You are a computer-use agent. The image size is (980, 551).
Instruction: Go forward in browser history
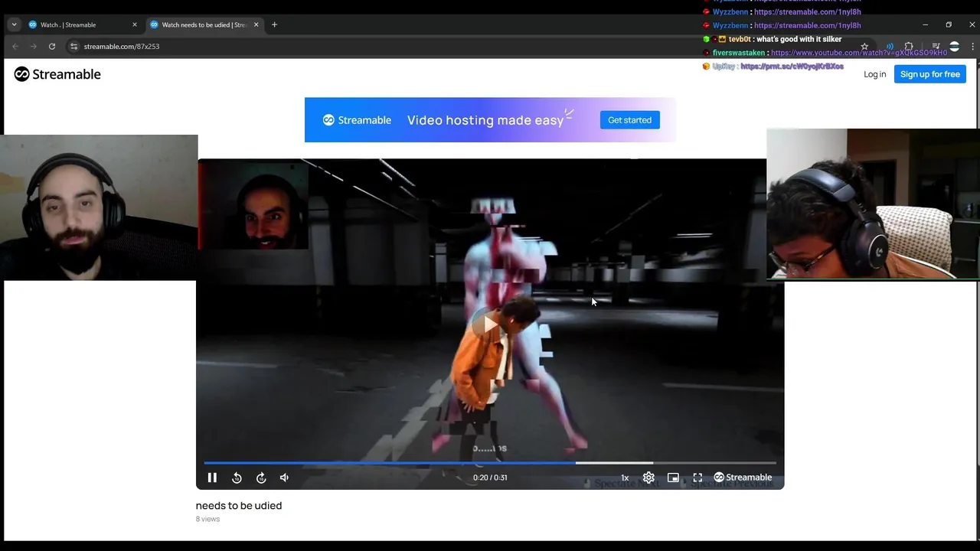(x=33, y=47)
